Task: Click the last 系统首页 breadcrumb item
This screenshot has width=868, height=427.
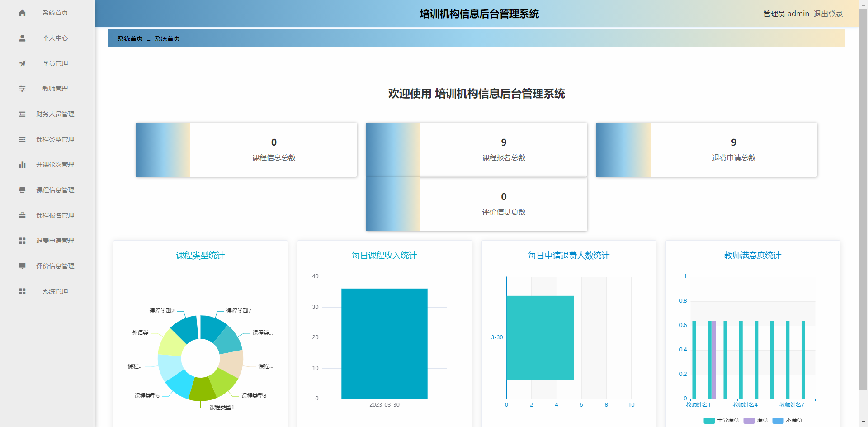Action: click(167, 38)
